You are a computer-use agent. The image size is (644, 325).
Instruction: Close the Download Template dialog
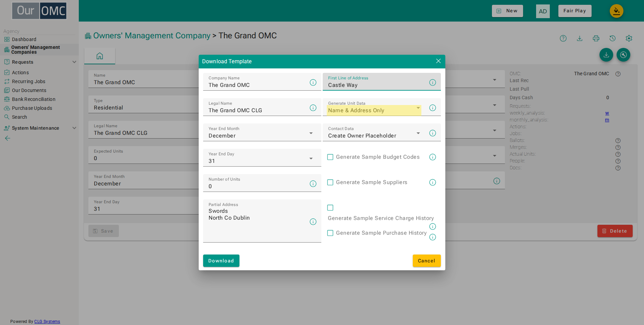pos(438,61)
